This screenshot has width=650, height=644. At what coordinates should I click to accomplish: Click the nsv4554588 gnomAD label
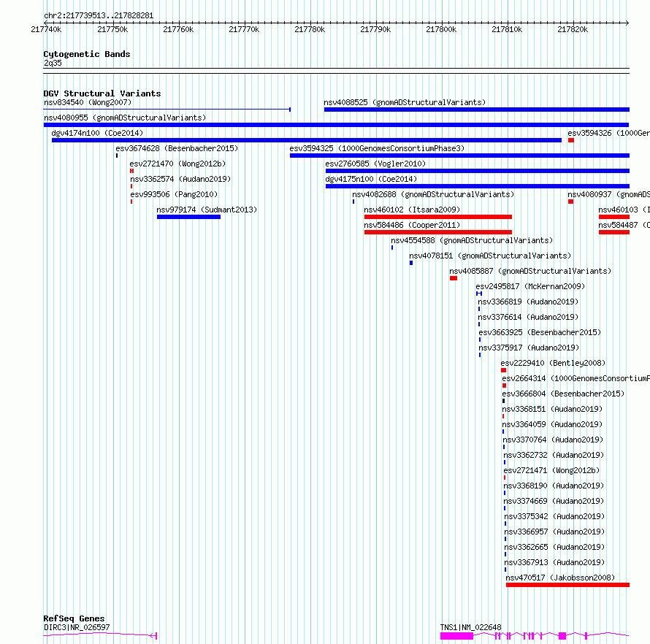tap(472, 240)
